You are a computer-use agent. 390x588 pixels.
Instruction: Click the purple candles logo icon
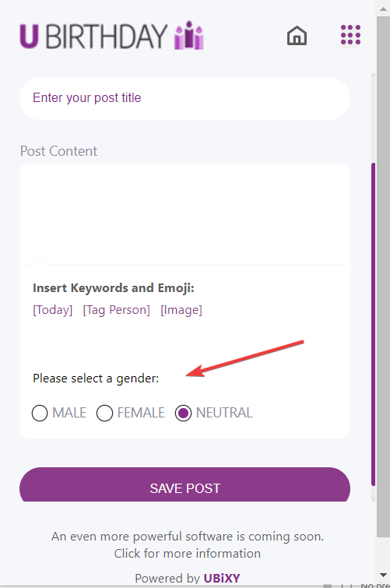189,35
